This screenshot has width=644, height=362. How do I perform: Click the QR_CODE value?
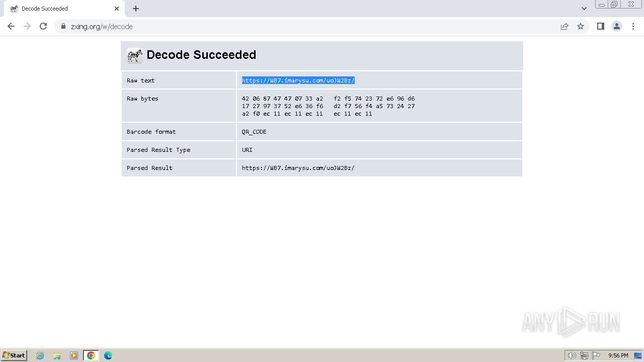click(254, 132)
